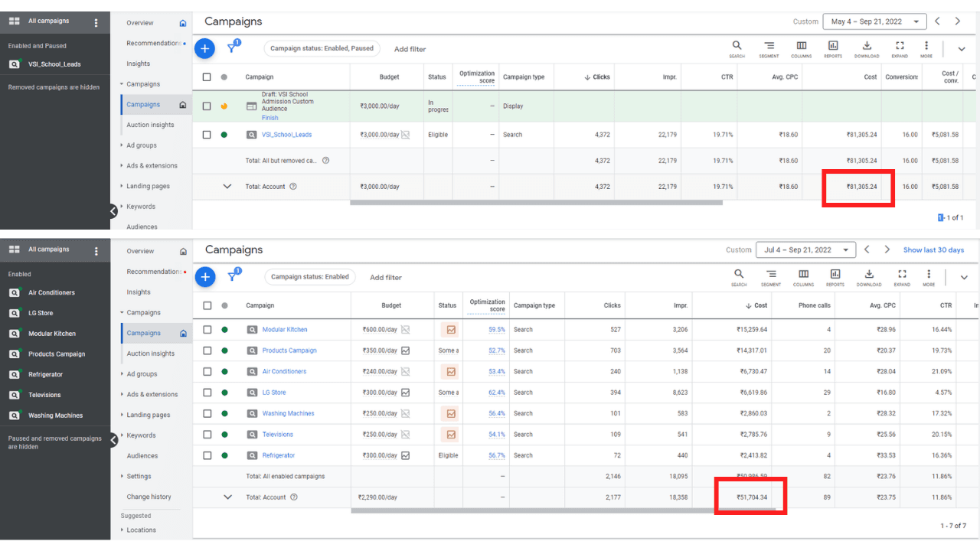The height and width of the screenshot is (551, 980).
Task: Tick checkbox for VSI_School_Leads table row
Action: click(x=207, y=135)
